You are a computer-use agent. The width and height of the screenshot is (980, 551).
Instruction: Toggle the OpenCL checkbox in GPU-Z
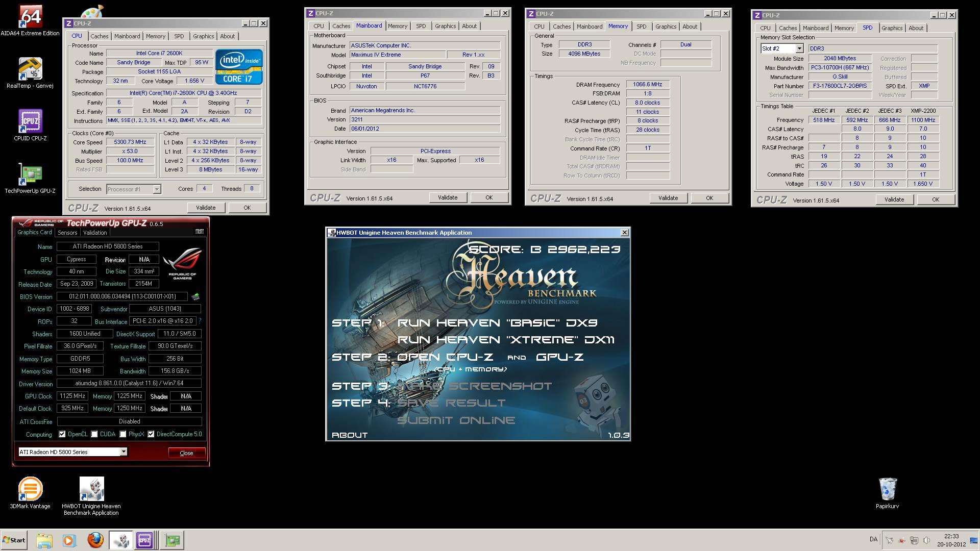(62, 434)
